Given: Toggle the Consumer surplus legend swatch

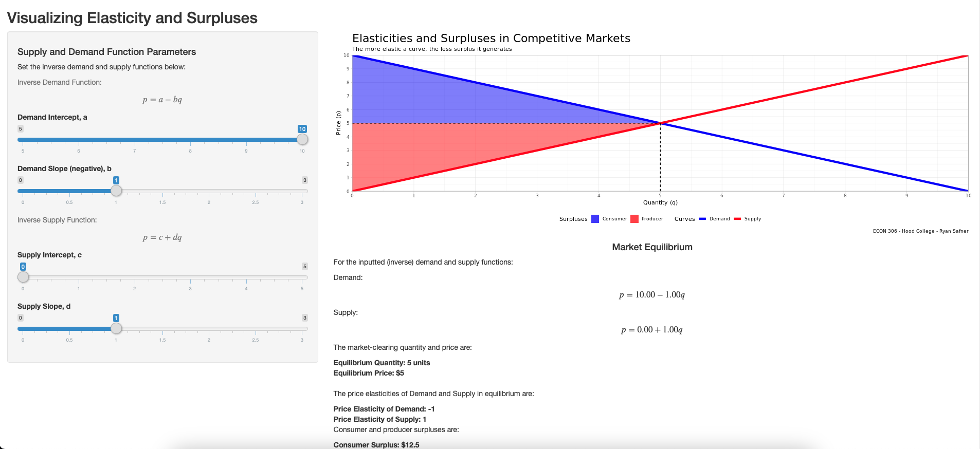Looking at the screenshot, I should pos(595,219).
